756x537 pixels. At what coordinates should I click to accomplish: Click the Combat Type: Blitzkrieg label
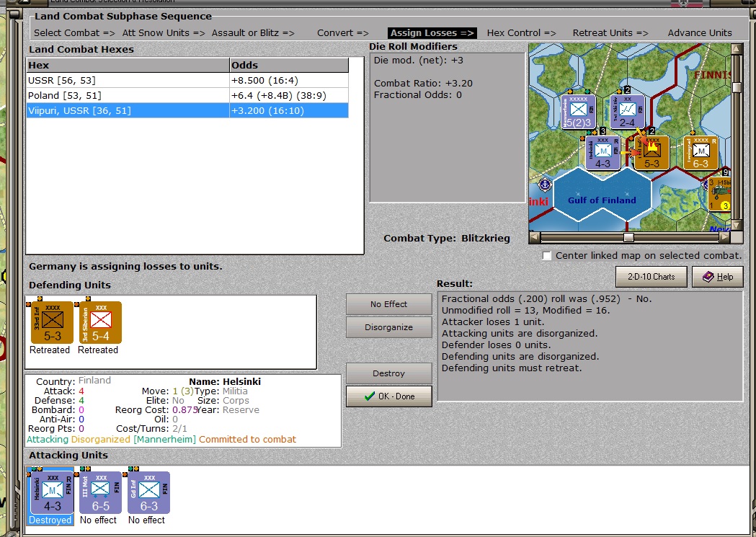pyautogui.click(x=446, y=239)
